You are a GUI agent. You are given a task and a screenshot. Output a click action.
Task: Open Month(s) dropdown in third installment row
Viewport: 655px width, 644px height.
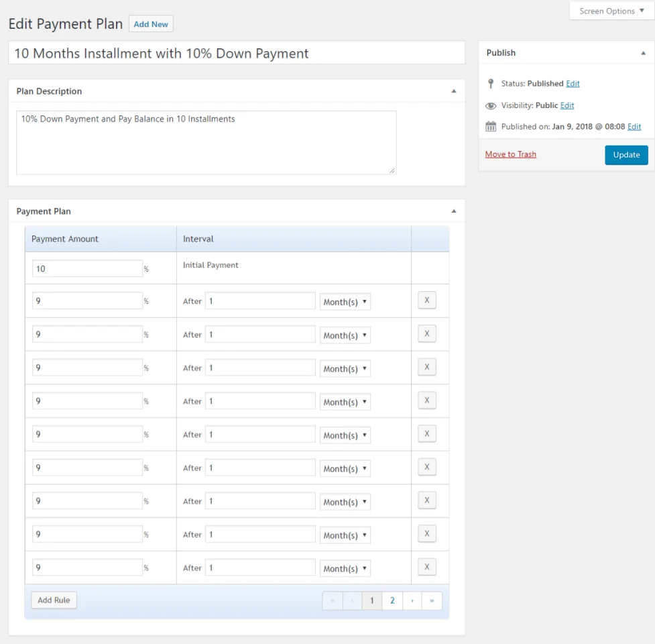click(x=345, y=368)
